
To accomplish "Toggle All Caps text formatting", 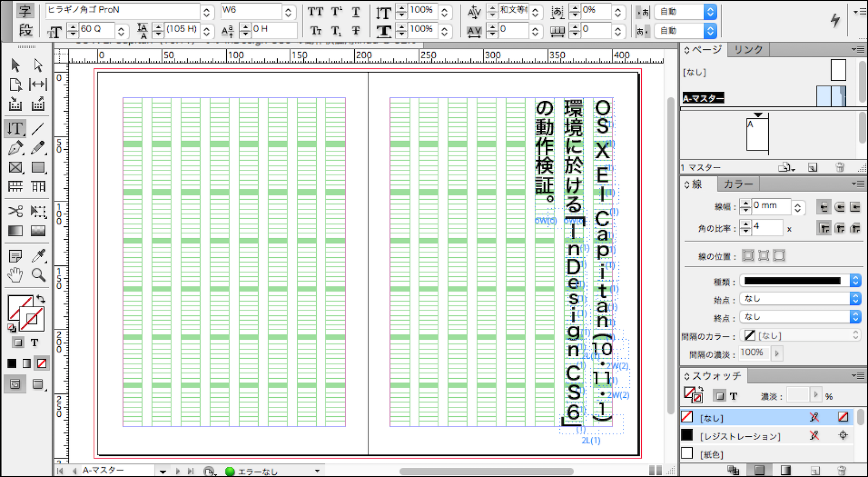I will [315, 11].
